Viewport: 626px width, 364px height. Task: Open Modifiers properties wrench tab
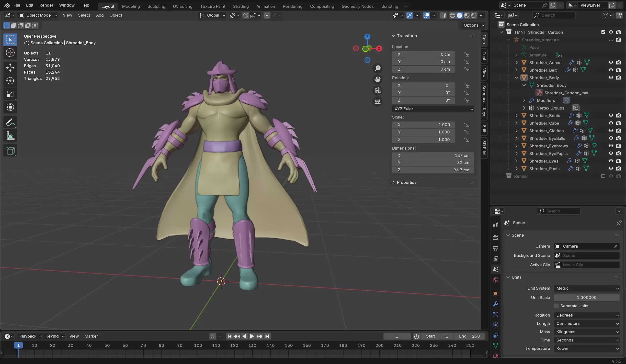(496, 304)
